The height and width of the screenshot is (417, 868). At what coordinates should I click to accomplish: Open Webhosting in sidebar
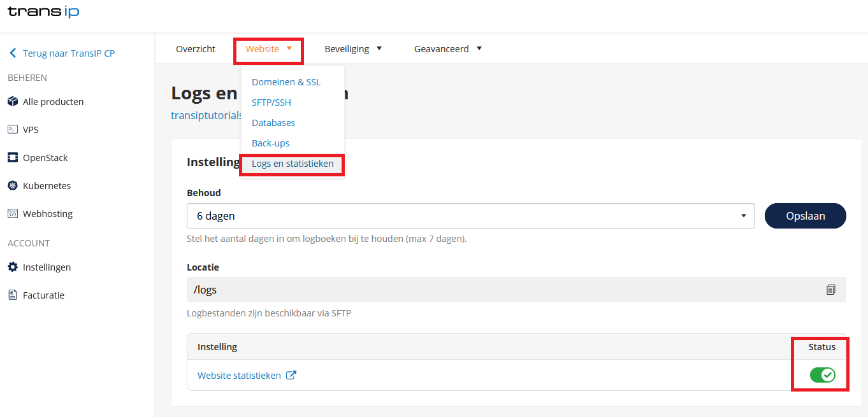click(x=48, y=214)
